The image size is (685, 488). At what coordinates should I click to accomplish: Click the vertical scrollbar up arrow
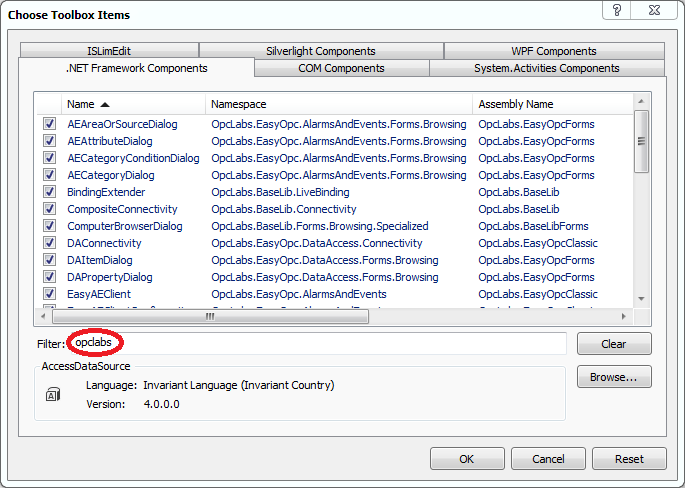[x=641, y=101]
